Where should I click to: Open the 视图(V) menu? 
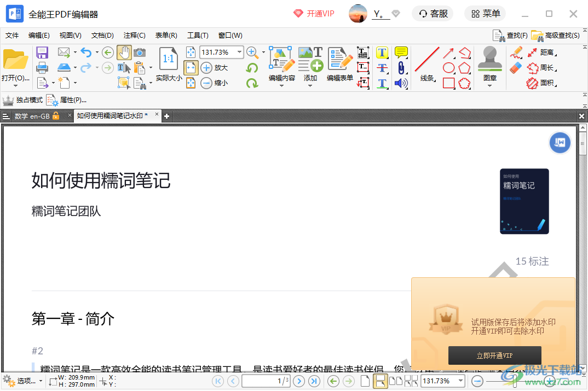71,35
